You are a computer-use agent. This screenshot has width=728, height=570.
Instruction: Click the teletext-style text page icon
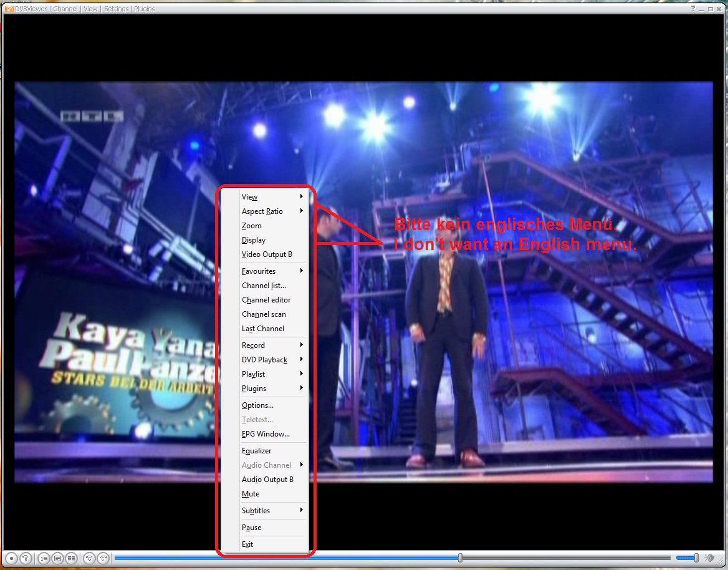point(58,558)
